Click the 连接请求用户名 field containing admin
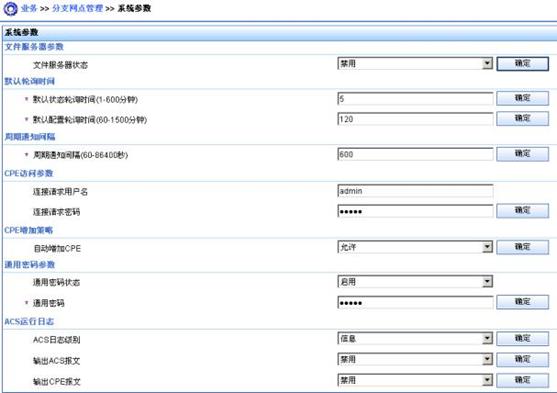This screenshot has width=557, height=393. coord(415,191)
